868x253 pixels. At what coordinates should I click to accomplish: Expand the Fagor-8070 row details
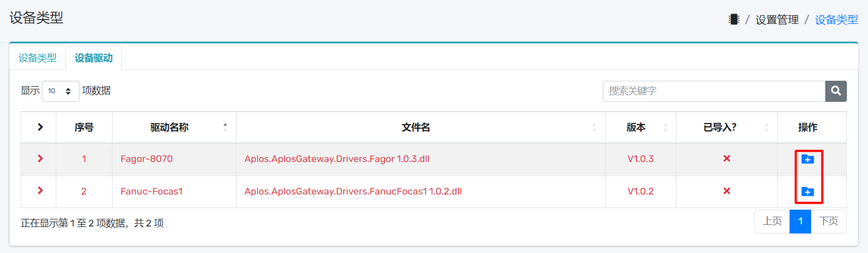click(x=40, y=159)
